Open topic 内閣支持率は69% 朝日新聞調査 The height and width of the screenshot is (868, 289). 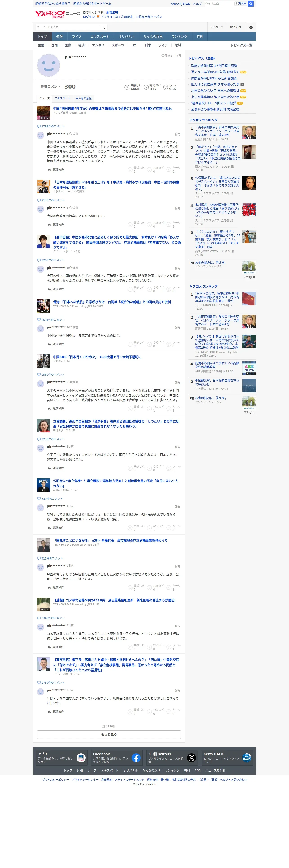coord(214,78)
